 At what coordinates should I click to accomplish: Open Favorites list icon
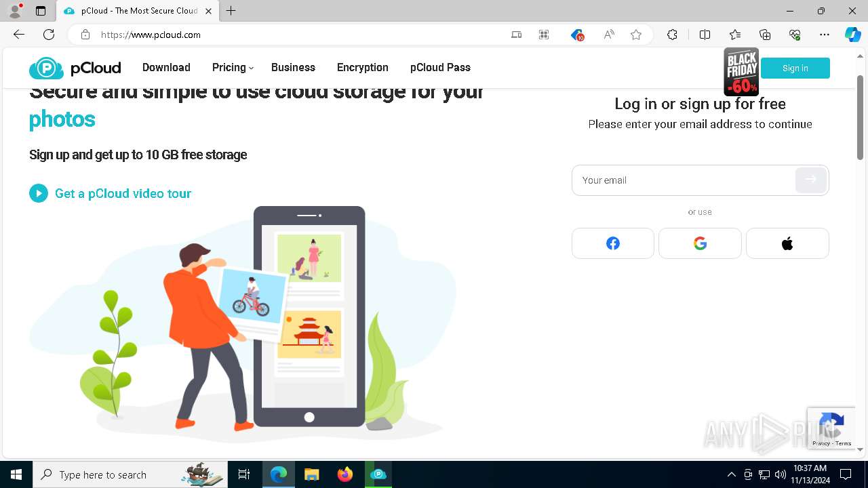click(x=735, y=35)
